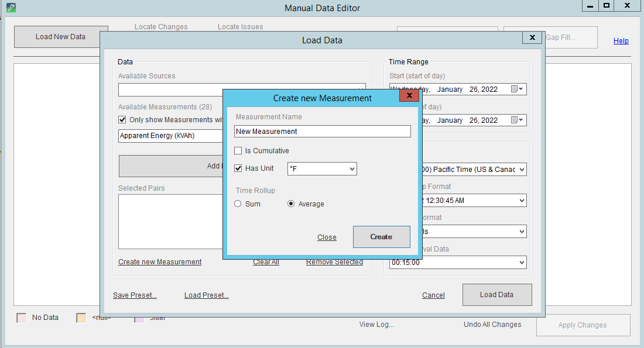Viewport: 644px width, 348px height.
Task: Open the Help link
Action: pyautogui.click(x=621, y=40)
